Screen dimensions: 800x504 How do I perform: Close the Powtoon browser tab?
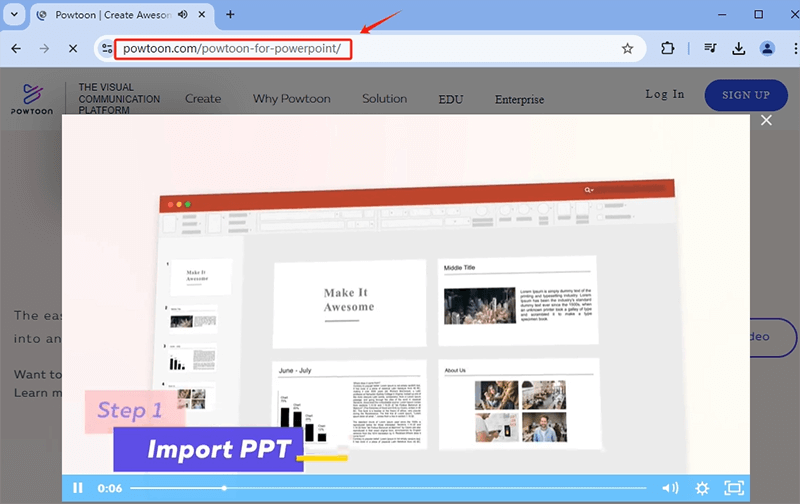pyautogui.click(x=202, y=15)
